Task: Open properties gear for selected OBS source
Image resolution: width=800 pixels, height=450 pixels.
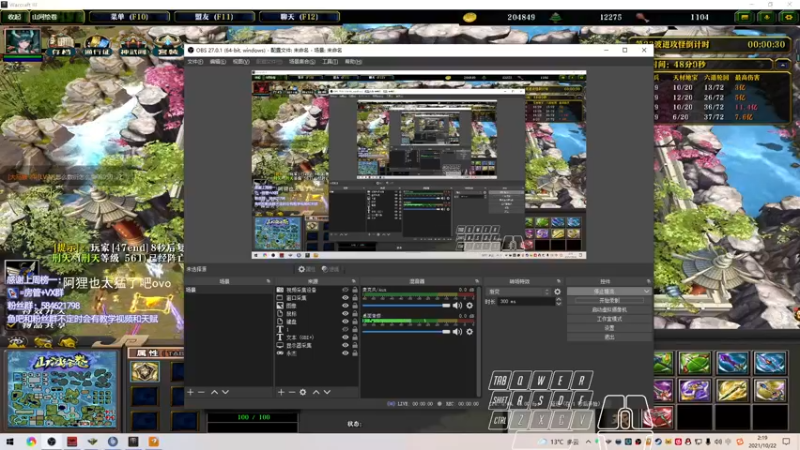Action: pos(307,269)
